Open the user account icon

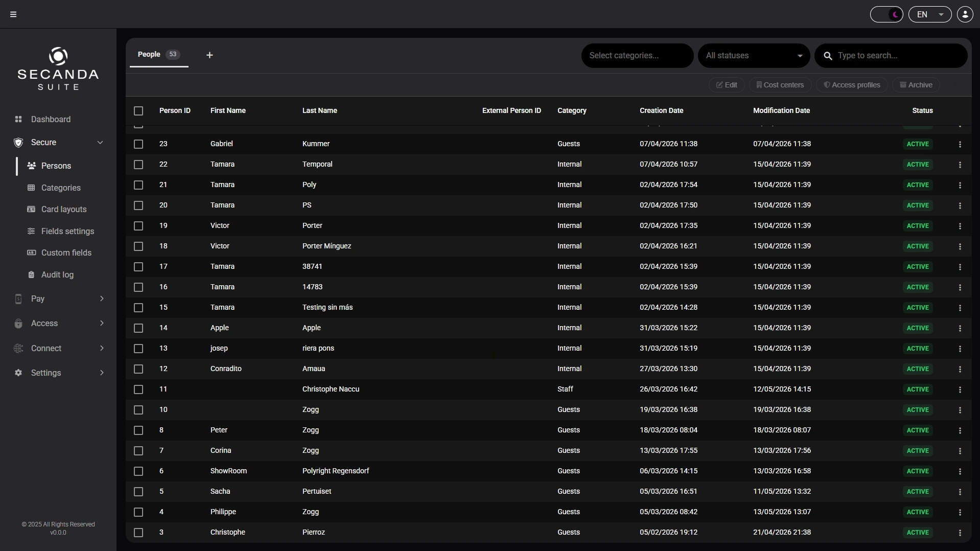point(965,14)
